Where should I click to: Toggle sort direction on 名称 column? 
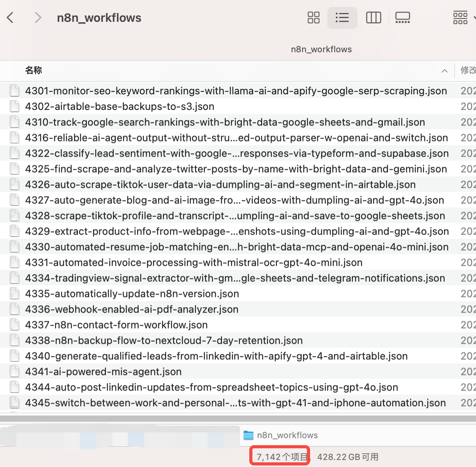pyautogui.click(x=444, y=71)
